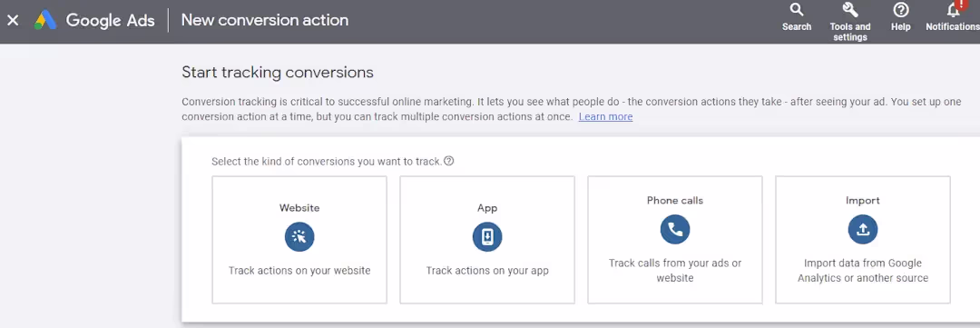Click the Search label in header
Screen dimensions: 980x328
coord(797,27)
